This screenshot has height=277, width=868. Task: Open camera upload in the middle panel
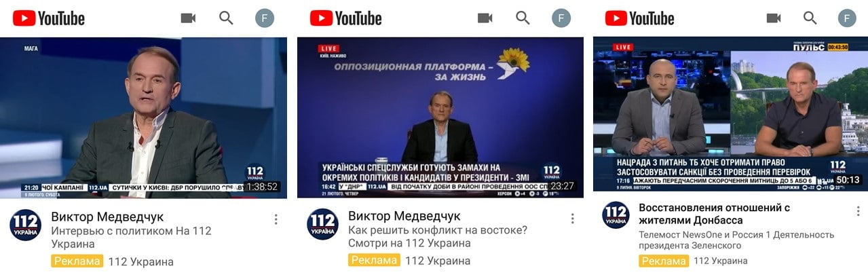click(485, 18)
